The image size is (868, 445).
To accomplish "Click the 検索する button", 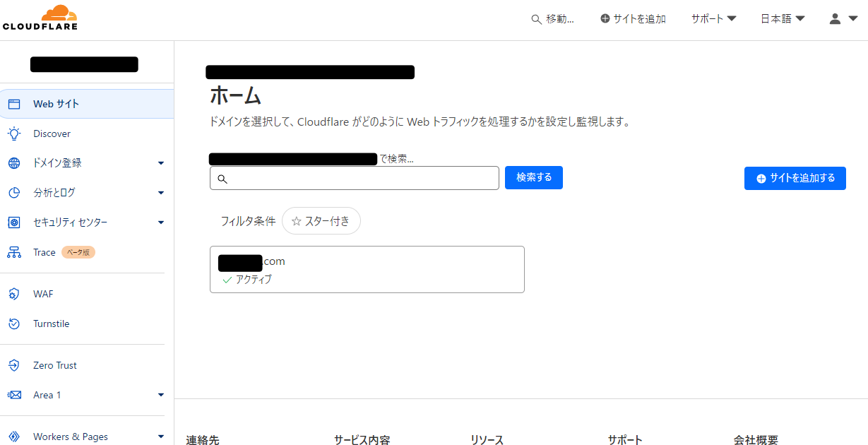I will click(x=534, y=177).
